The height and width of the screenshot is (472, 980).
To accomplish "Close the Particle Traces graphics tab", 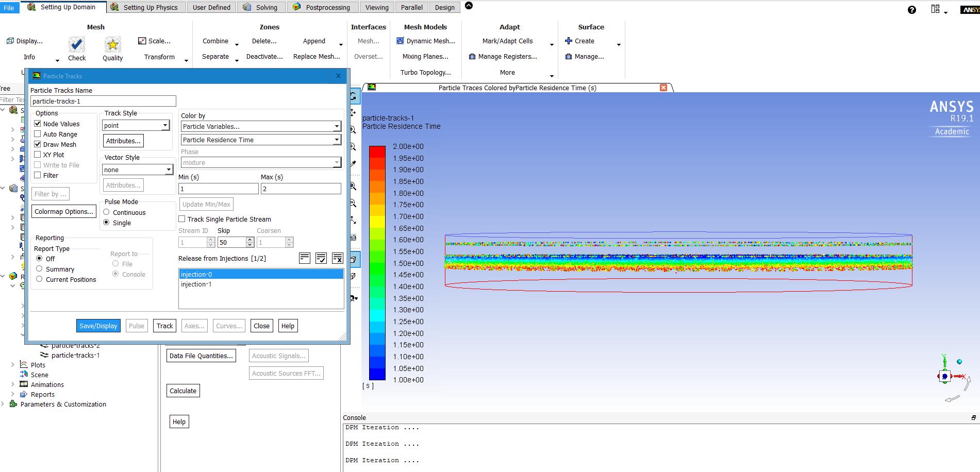I will (x=663, y=88).
